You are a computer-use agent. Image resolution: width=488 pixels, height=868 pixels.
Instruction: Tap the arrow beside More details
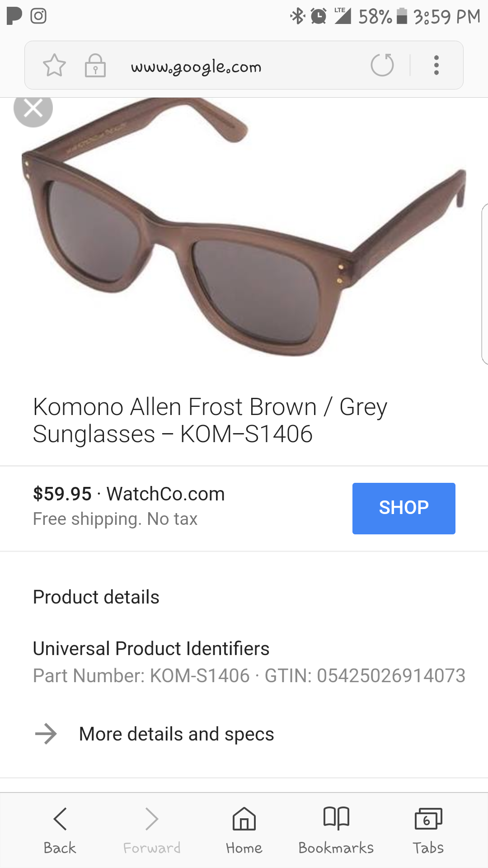tap(46, 734)
